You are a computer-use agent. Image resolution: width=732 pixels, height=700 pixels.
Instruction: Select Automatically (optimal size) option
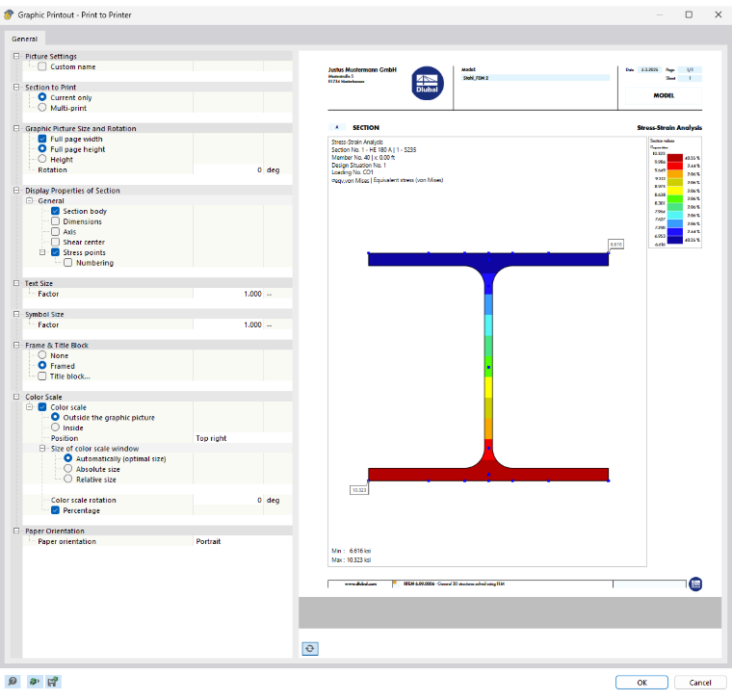[68, 458]
